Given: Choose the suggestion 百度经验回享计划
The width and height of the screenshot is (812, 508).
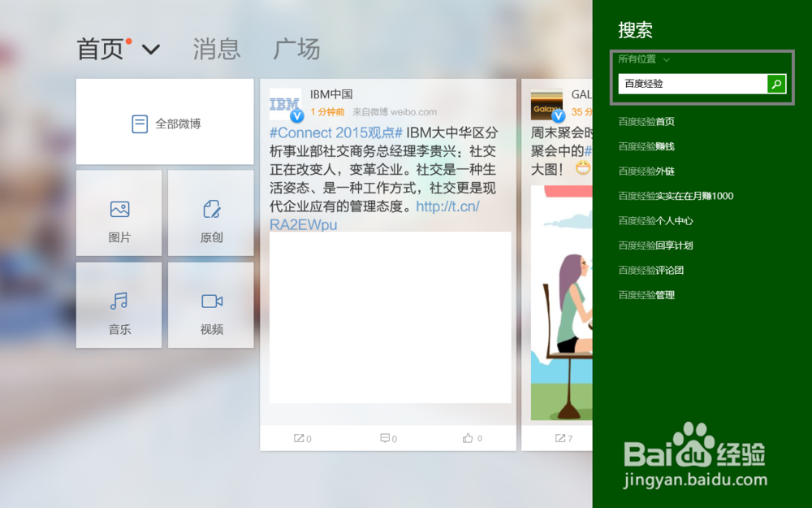Looking at the screenshot, I should coord(655,245).
